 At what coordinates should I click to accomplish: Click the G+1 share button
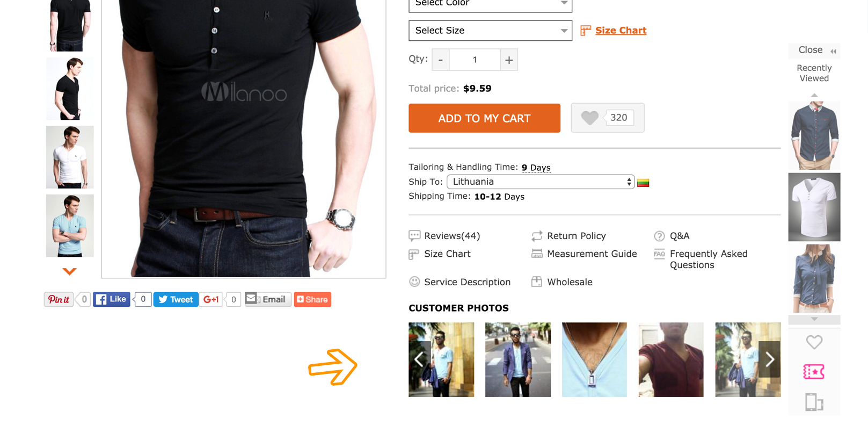(211, 299)
